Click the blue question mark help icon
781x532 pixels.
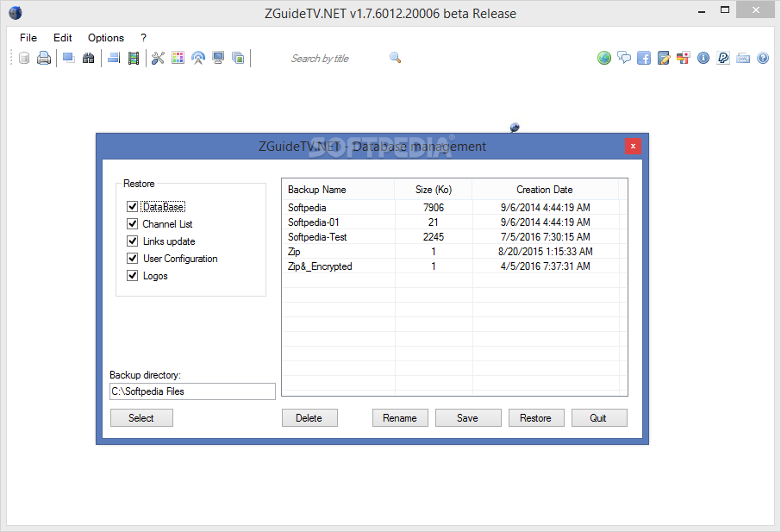click(763, 59)
